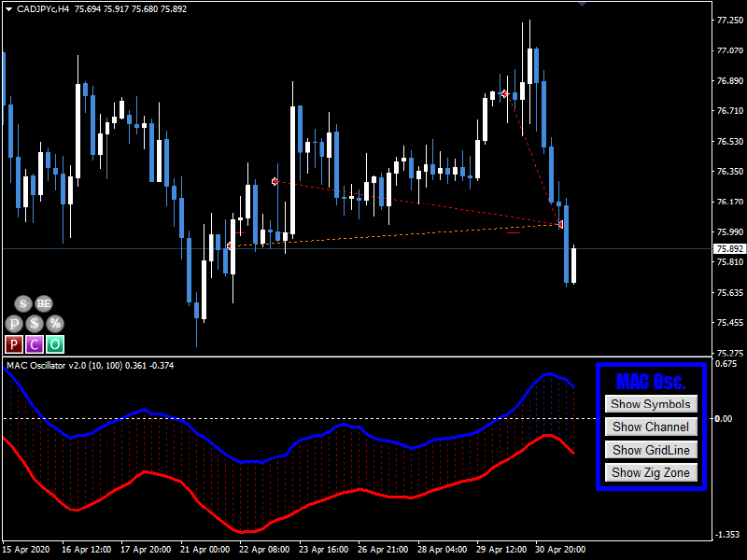Click the MAC Osc. panel title

tap(651, 381)
